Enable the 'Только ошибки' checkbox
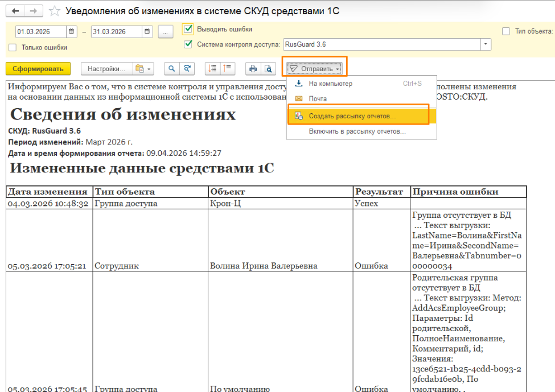 pos(13,48)
